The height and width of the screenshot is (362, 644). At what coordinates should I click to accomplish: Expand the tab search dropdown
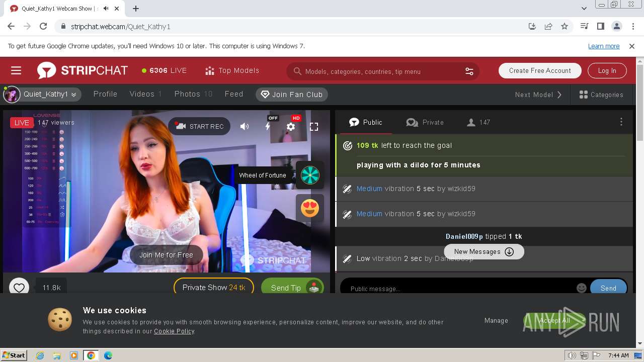click(x=584, y=9)
